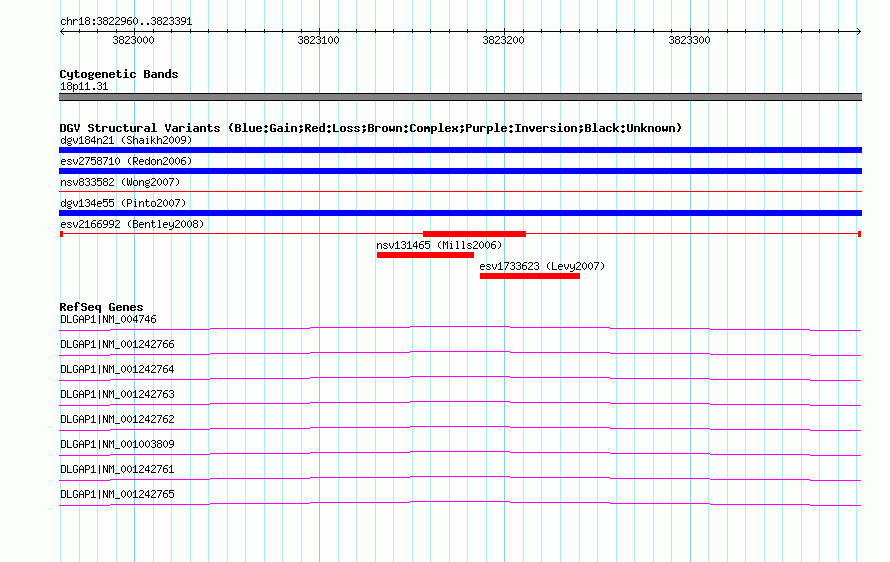Open variant nsv131465 (Mills2006) label
The width and height of the screenshot is (890, 562).
[439, 245]
